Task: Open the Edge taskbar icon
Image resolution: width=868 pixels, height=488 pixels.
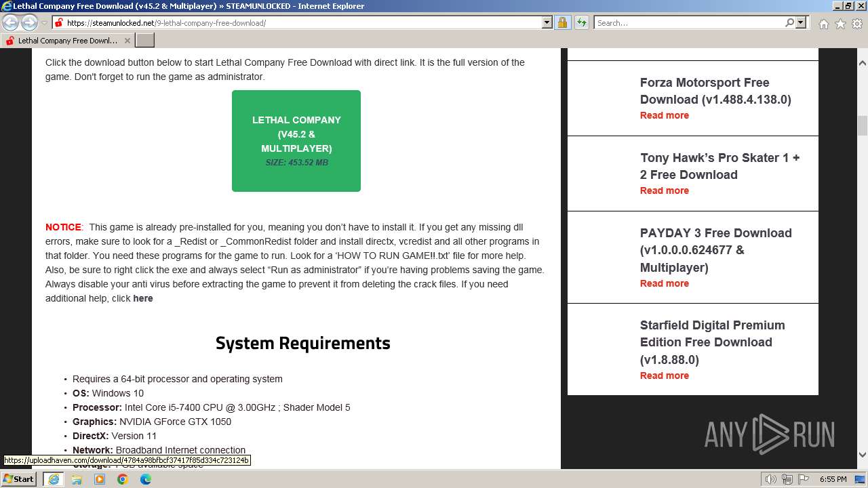Action: click(146, 479)
